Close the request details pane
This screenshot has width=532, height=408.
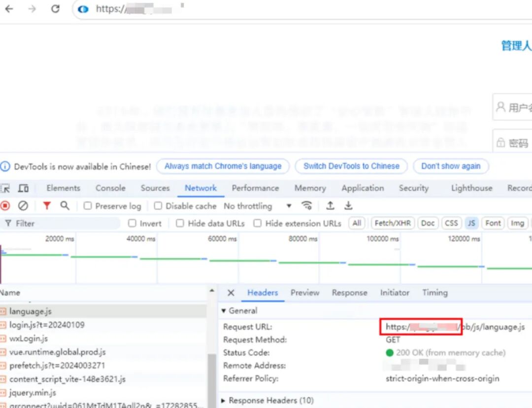(231, 293)
